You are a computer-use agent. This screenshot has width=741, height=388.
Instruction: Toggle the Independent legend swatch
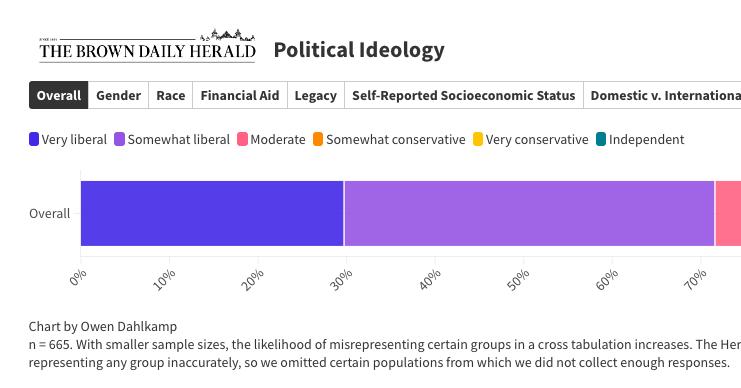(x=601, y=139)
